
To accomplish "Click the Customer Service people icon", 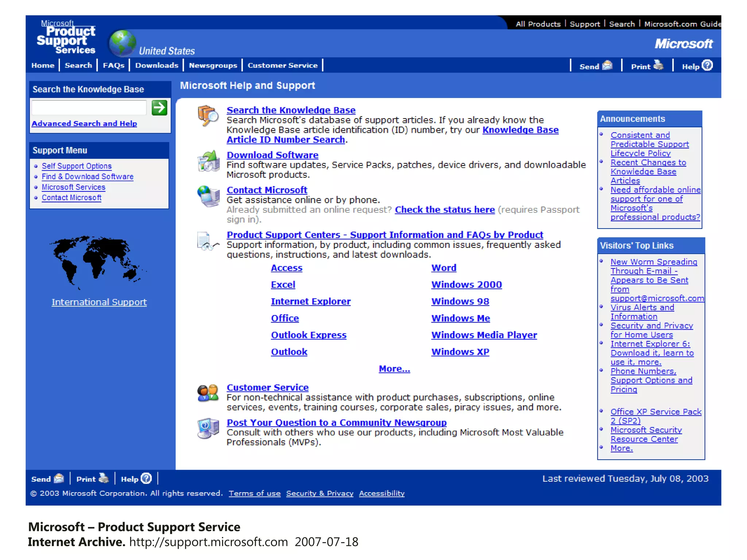I will click(208, 393).
